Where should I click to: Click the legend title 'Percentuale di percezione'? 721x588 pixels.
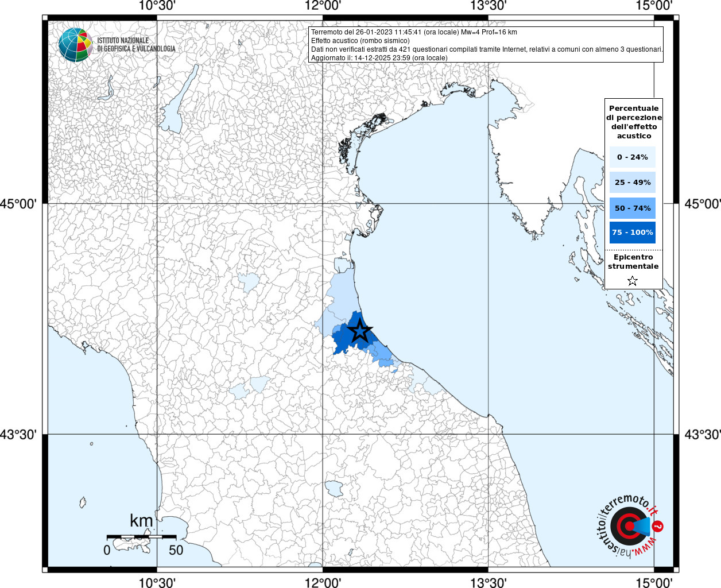(x=634, y=122)
